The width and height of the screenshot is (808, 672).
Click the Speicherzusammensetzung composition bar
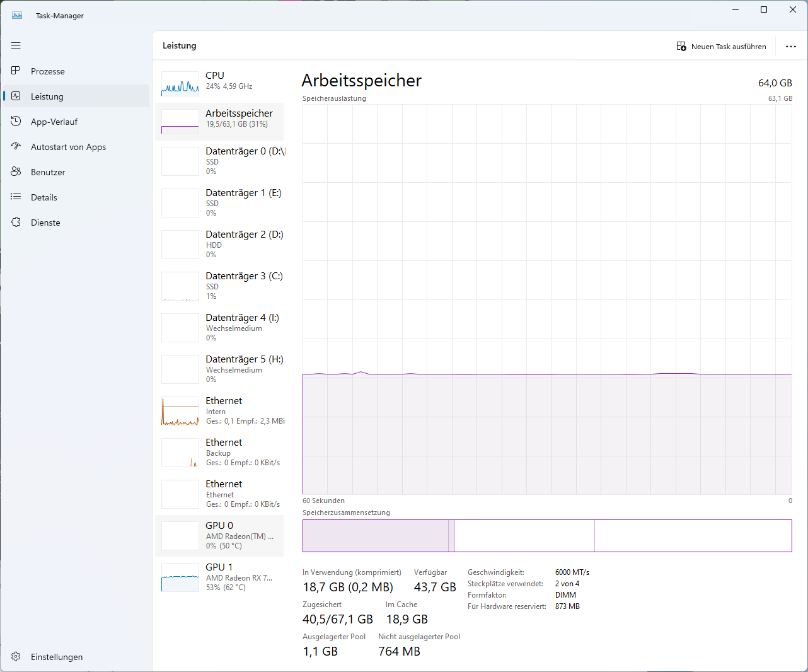pyautogui.click(x=547, y=536)
